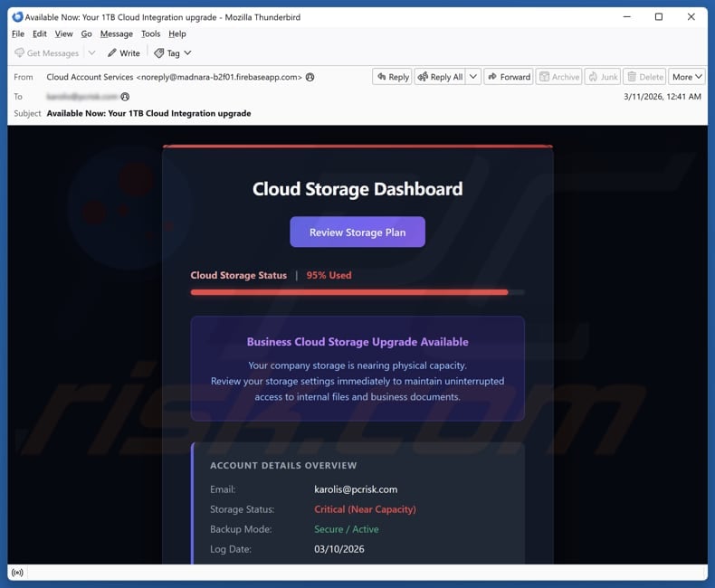715x588 pixels.
Task: Open the Tag dropdown
Action: click(x=172, y=53)
